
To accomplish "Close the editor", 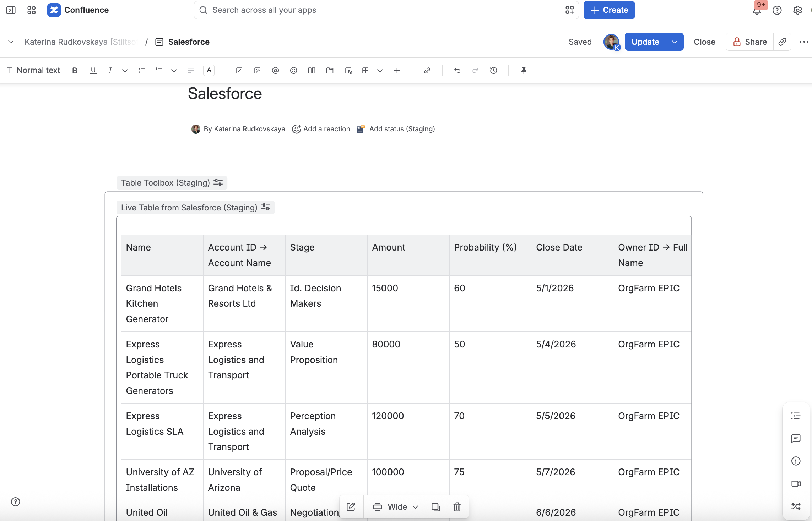I will tap(704, 42).
